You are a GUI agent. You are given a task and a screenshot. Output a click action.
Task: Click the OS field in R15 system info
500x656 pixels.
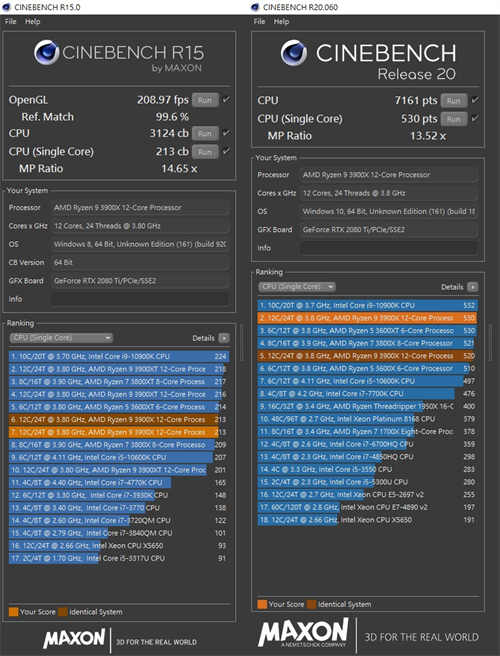[x=140, y=244]
